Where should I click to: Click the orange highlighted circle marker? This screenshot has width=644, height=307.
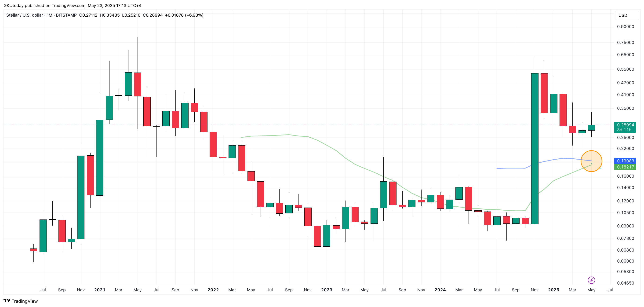pos(591,161)
